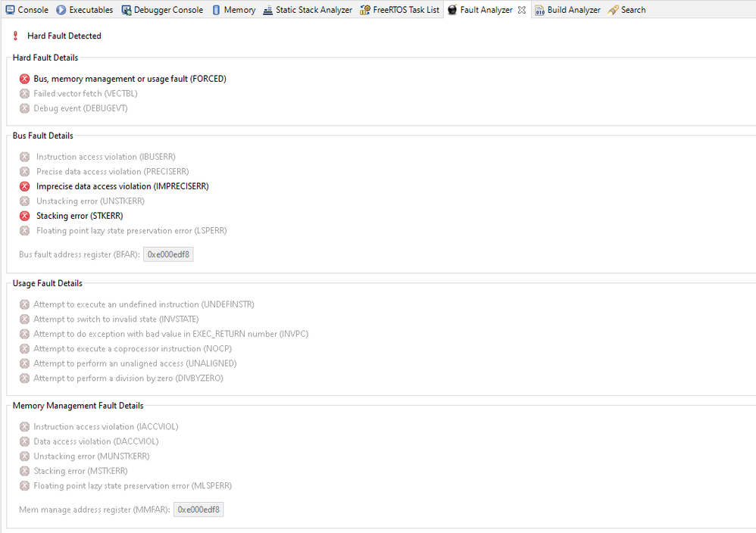Screen dimensions: 756x533
Task: Click the MUNSTKERR status icon
Action: 24,456
